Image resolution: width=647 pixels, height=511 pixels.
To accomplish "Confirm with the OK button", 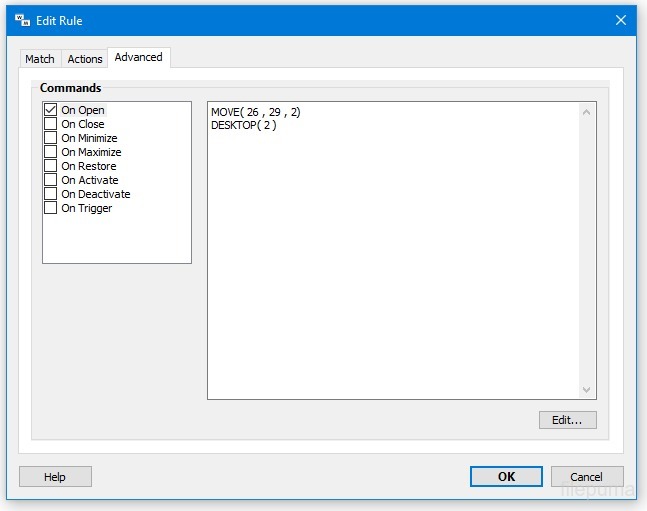I will pyautogui.click(x=506, y=477).
